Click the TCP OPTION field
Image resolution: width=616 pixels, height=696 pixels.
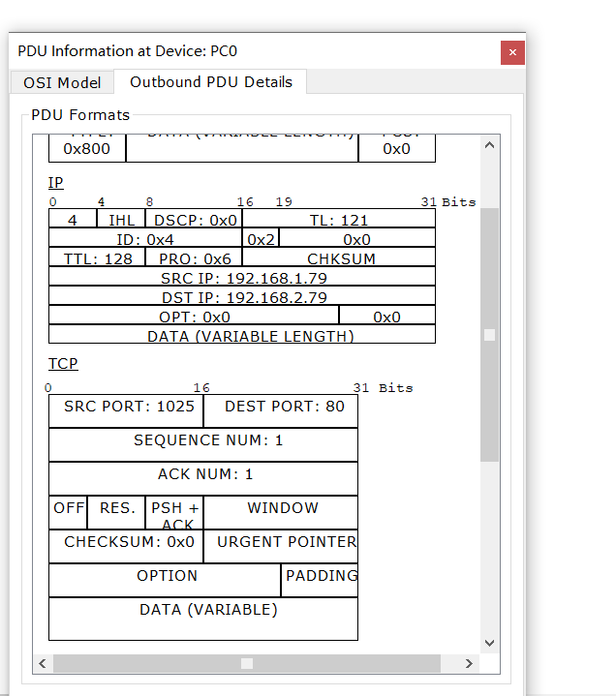tap(165, 581)
